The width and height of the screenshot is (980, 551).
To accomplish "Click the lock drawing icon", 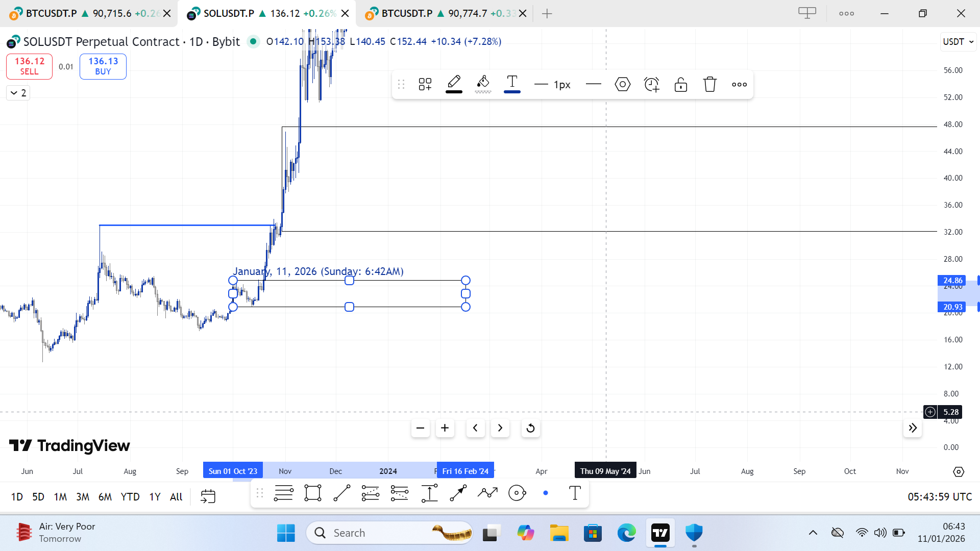I will click(x=680, y=85).
